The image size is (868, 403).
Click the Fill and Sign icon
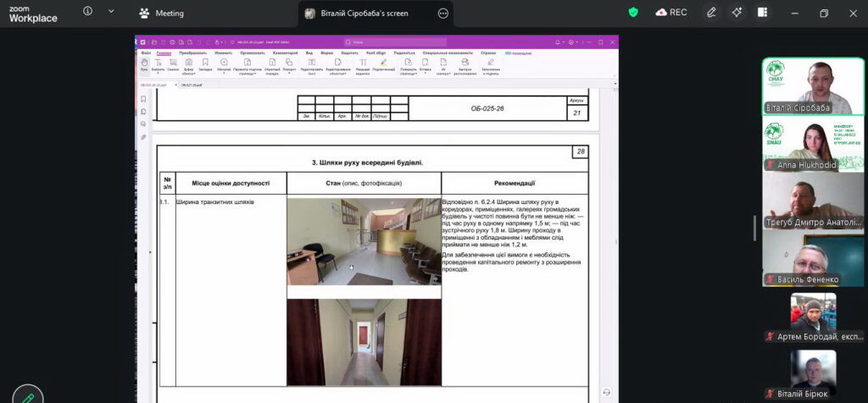point(491,65)
